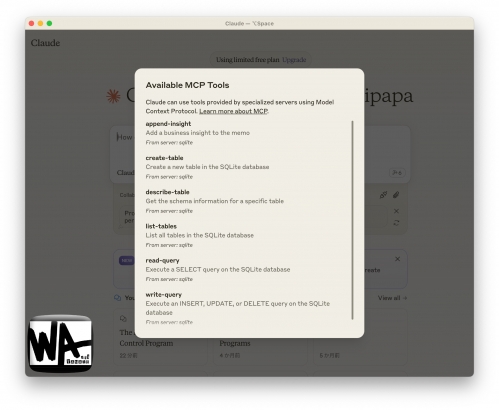Click the modal's vertical scrollbar
Image resolution: width=499 pixels, height=410 pixels.
(x=352, y=220)
